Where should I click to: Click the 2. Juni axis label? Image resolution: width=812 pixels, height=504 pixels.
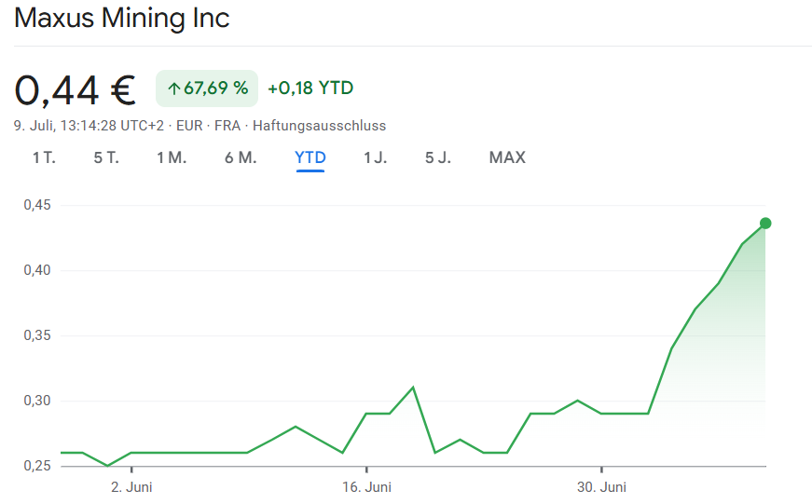click(131, 487)
